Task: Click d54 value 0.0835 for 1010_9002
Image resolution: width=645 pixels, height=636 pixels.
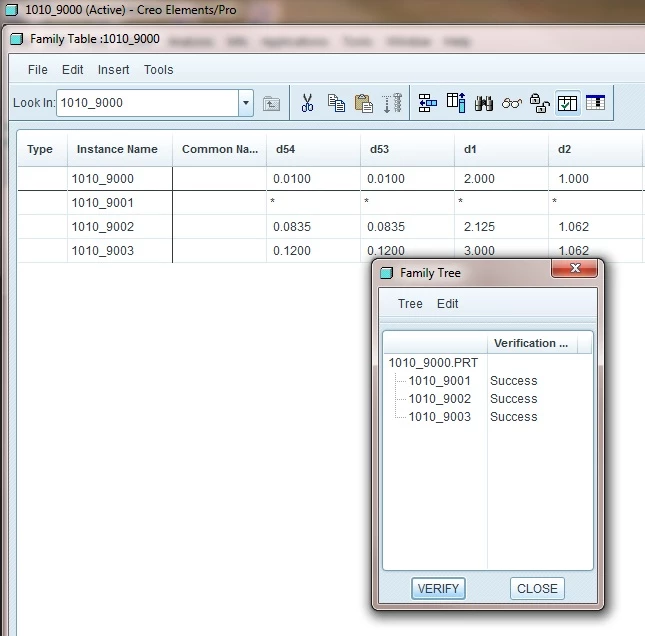Action: point(313,227)
